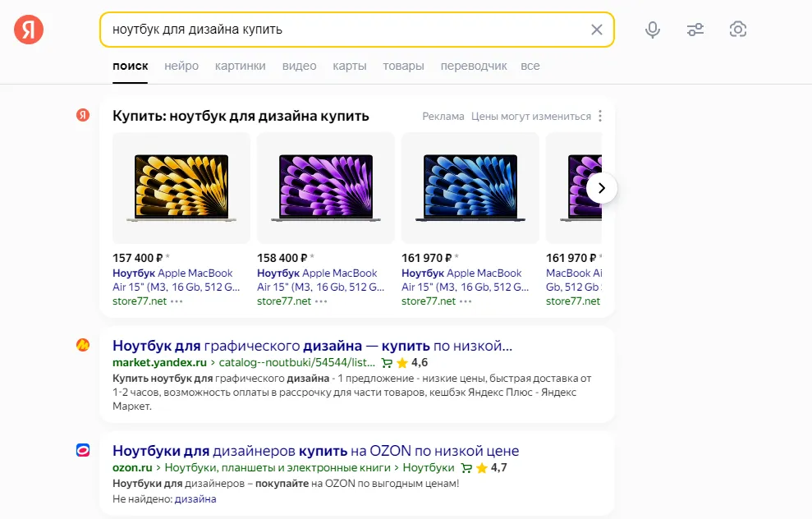
Task: Open 'Ноутбуки, планшеты и электронные книги' breadcrumb
Action: [x=278, y=468]
